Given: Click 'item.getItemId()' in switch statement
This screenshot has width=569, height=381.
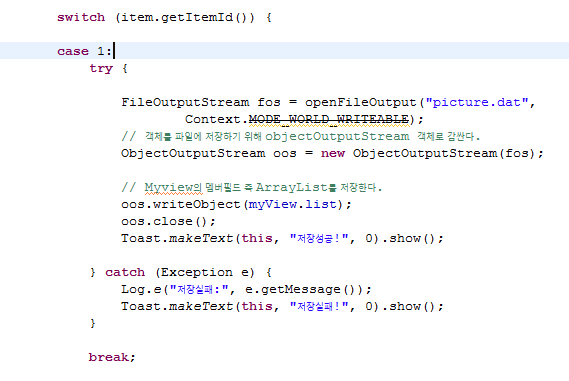Looking at the screenshot, I should [187, 17].
